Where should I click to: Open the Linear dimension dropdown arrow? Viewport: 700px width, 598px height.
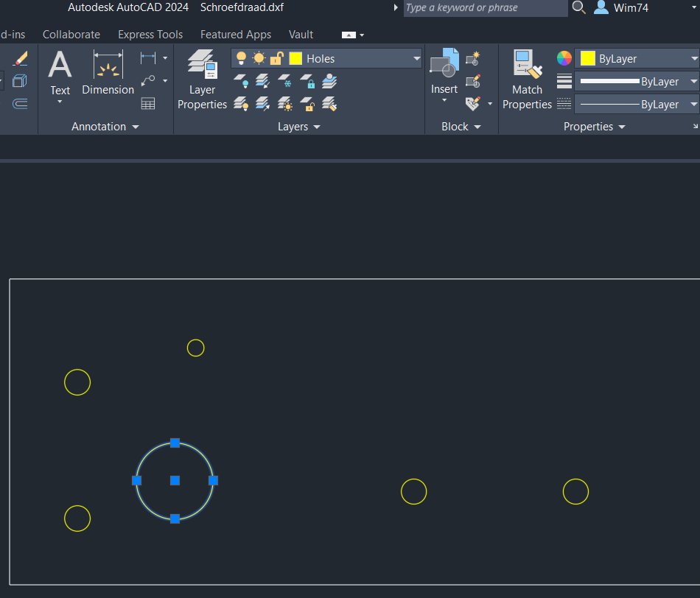(165, 58)
